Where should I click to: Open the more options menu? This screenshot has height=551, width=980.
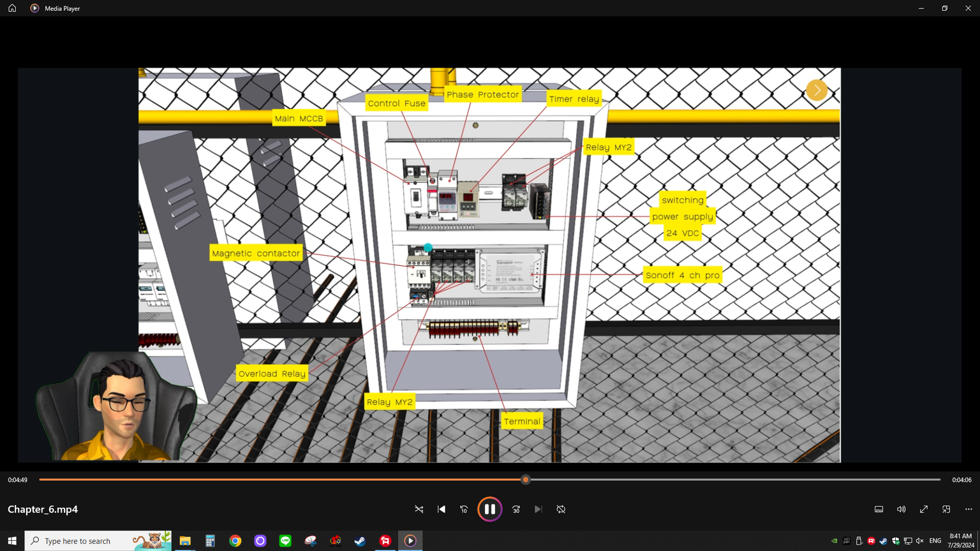[969, 509]
